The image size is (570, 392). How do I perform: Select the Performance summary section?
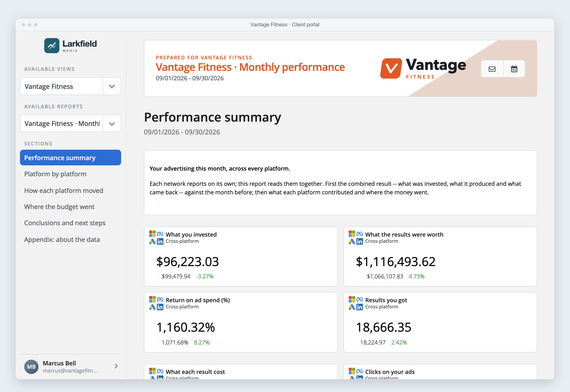tap(71, 158)
